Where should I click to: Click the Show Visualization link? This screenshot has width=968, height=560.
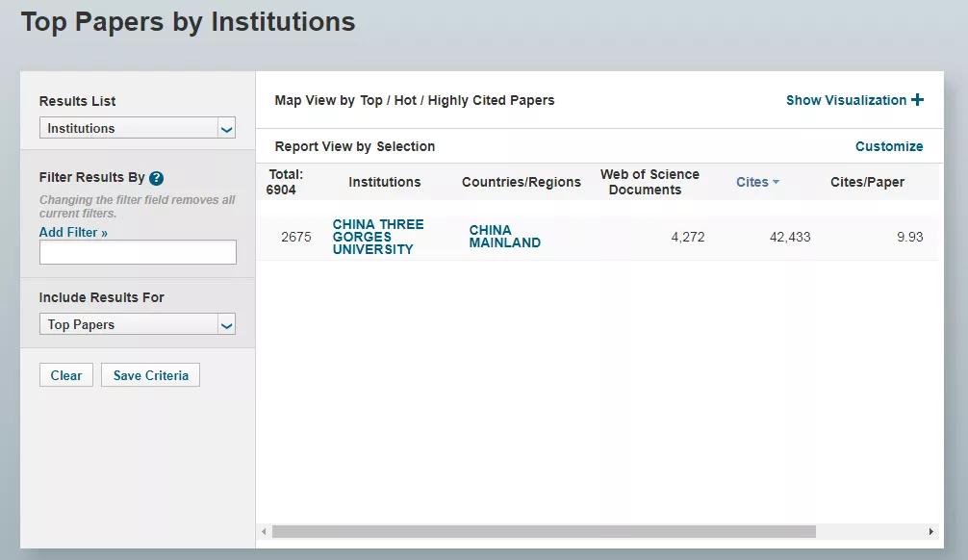click(846, 100)
